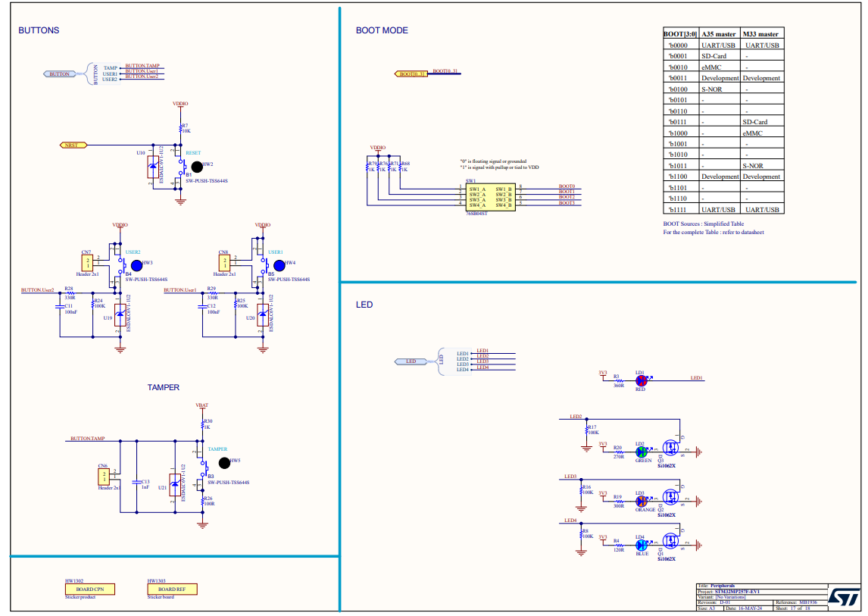This screenshot has width=868, height=616.
Task: Click the U19 ESD diode symbol
Action: pyautogui.click(x=120, y=315)
